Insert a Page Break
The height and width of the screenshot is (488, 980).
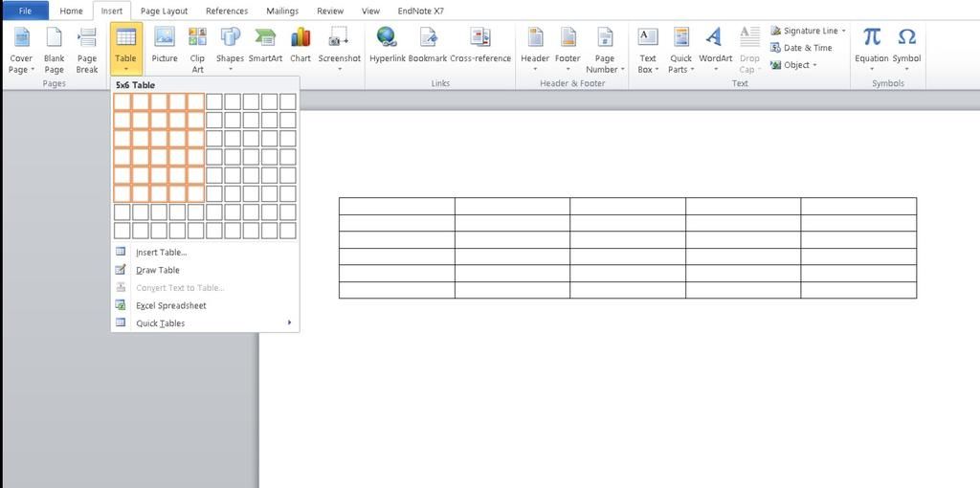tap(87, 52)
